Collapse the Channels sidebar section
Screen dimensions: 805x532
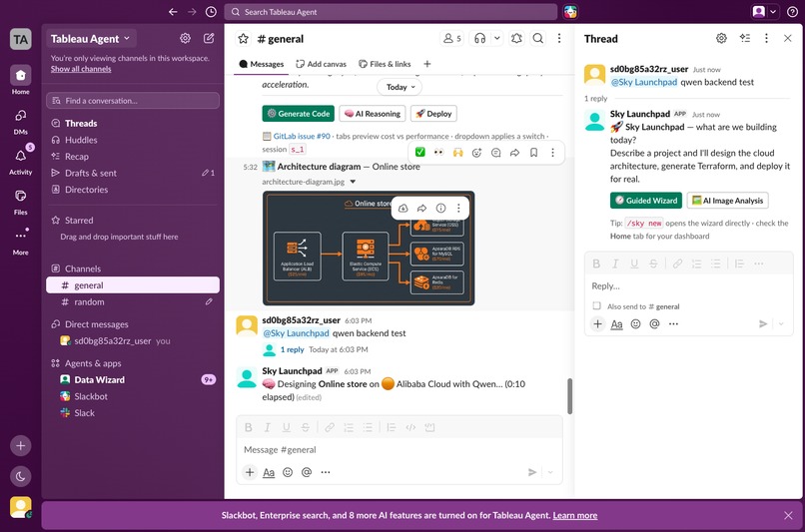click(x=83, y=268)
